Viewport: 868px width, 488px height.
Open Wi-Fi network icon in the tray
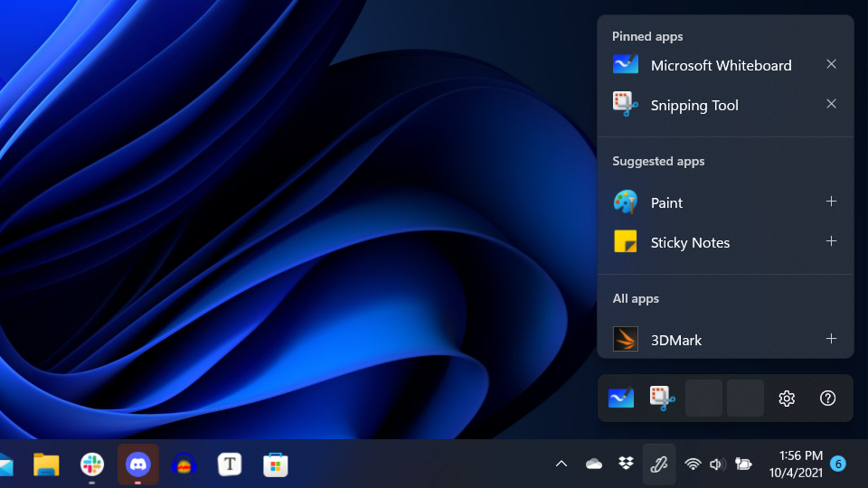tap(693, 464)
